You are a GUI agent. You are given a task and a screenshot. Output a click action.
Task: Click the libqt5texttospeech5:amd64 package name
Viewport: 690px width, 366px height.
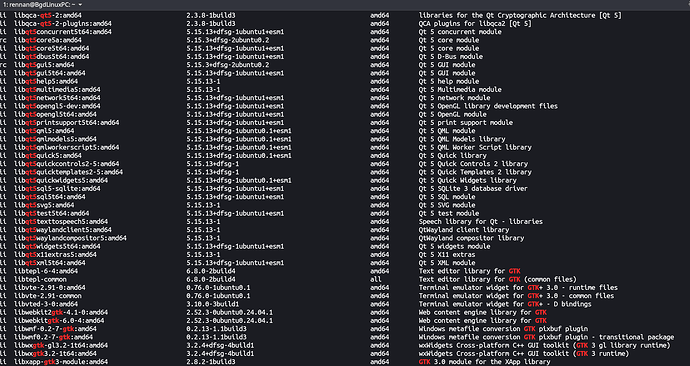tap(61, 222)
